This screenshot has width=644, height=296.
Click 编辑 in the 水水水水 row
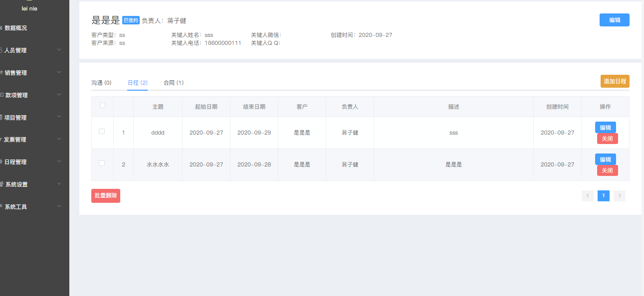pyautogui.click(x=606, y=159)
